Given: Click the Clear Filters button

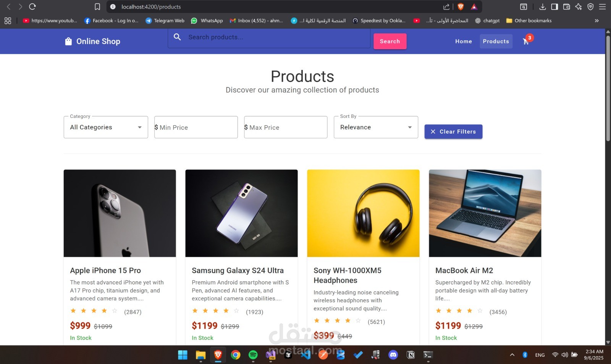Looking at the screenshot, I should [x=453, y=132].
